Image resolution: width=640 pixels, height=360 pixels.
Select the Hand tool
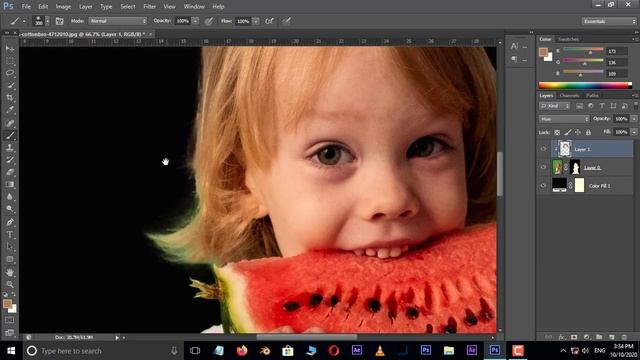coord(10,272)
